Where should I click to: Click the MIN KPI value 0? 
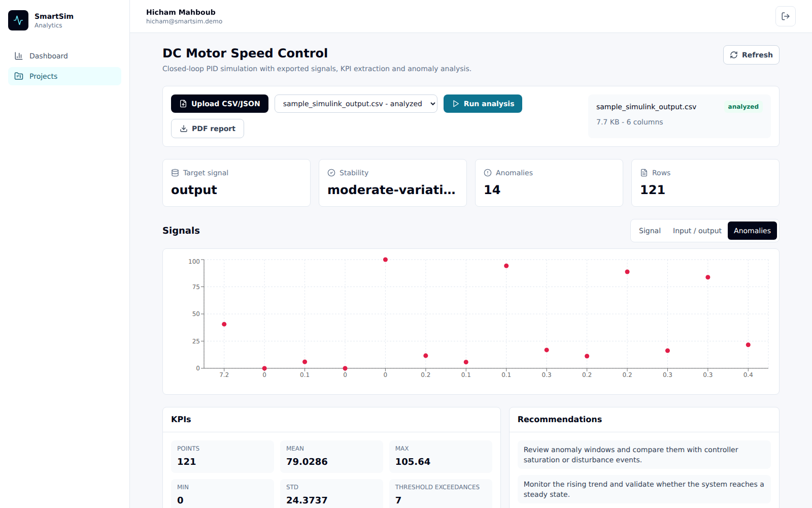tap(180, 500)
